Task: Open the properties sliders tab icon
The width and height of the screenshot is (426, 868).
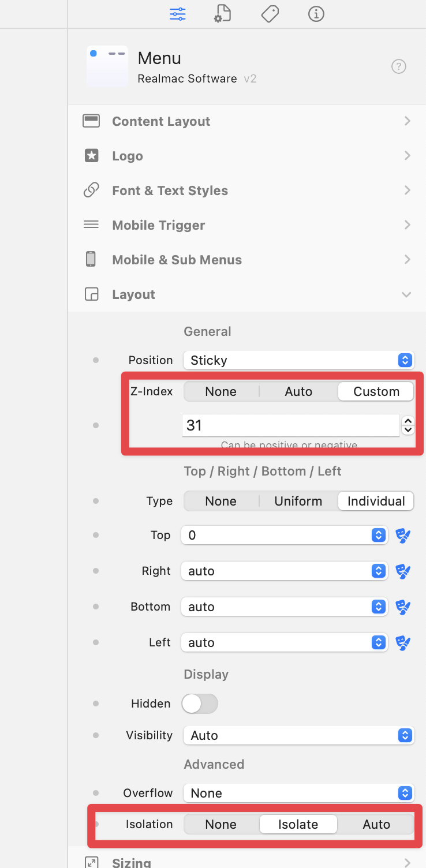Action: click(178, 14)
